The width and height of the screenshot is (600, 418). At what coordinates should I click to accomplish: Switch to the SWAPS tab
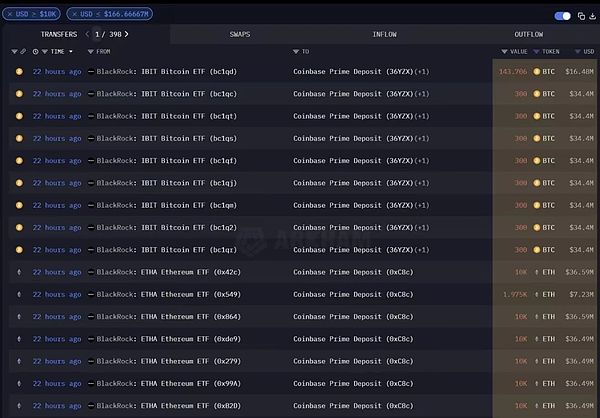coord(240,34)
